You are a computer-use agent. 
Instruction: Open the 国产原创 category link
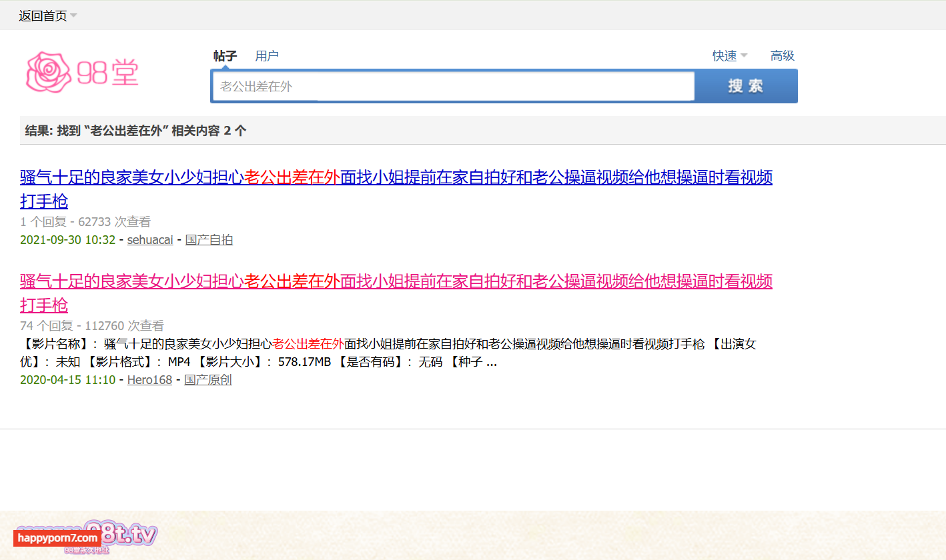click(208, 380)
